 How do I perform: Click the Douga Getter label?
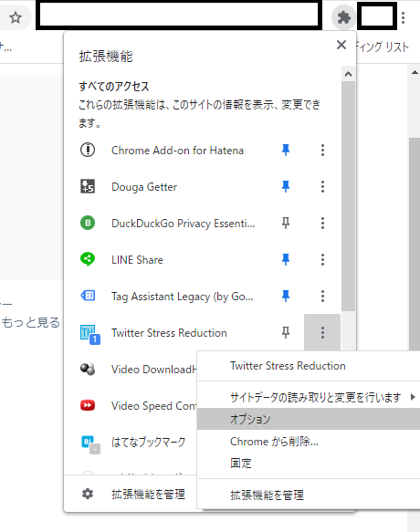point(144,187)
